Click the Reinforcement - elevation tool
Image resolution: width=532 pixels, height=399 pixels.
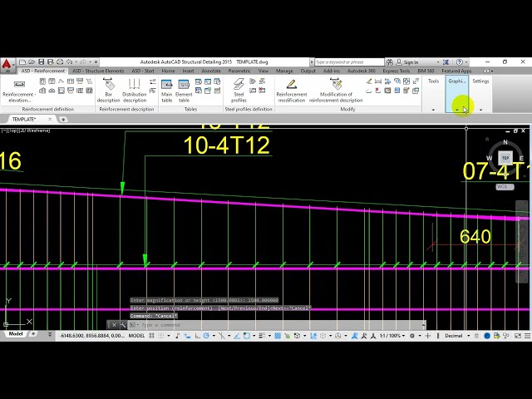click(19, 91)
